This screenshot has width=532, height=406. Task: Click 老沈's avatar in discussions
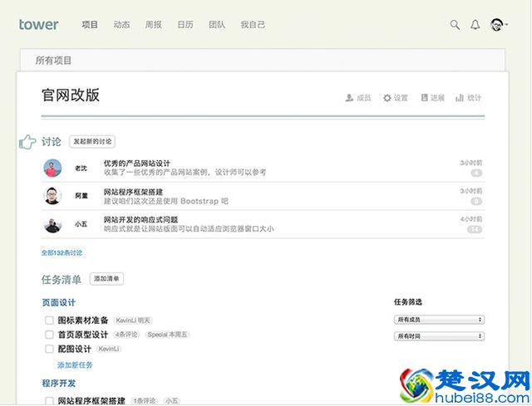point(52,168)
